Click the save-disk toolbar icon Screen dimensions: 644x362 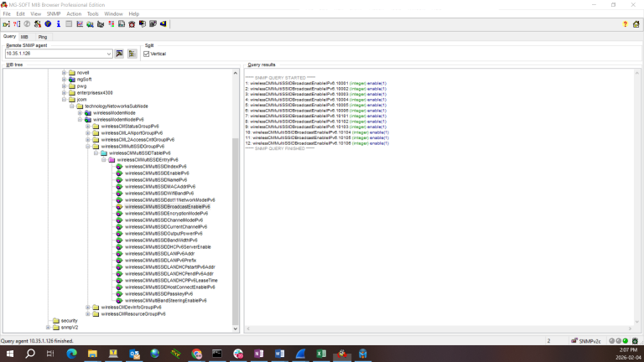pos(122,24)
